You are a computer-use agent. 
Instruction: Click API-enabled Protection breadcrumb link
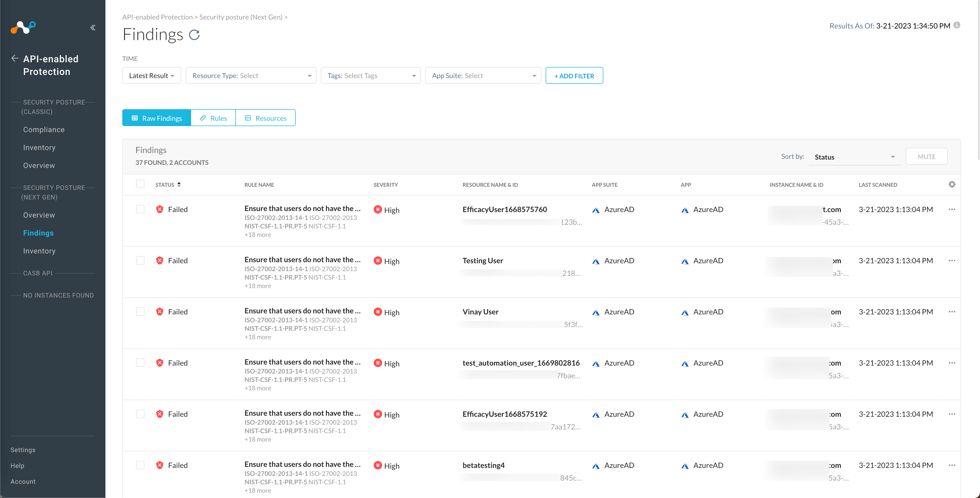pos(157,17)
